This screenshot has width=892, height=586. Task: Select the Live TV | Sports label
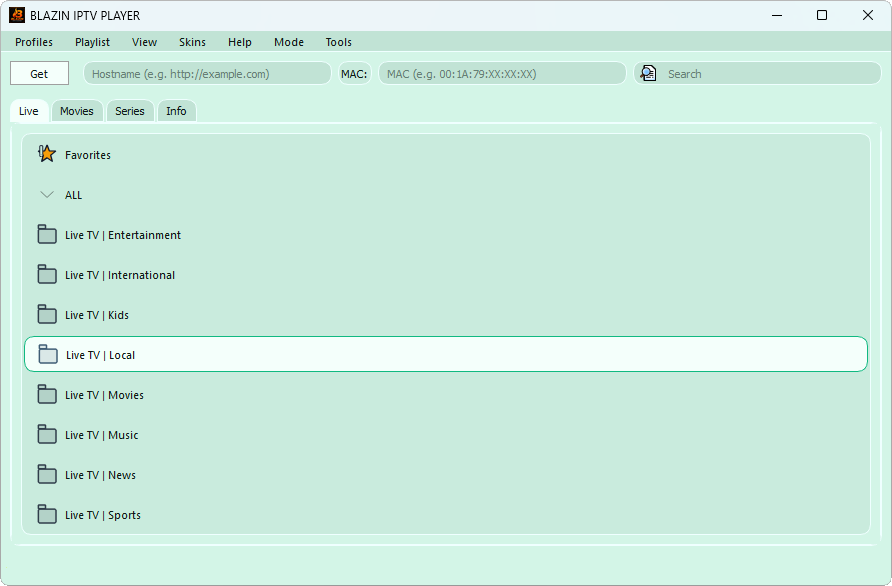(x=102, y=515)
